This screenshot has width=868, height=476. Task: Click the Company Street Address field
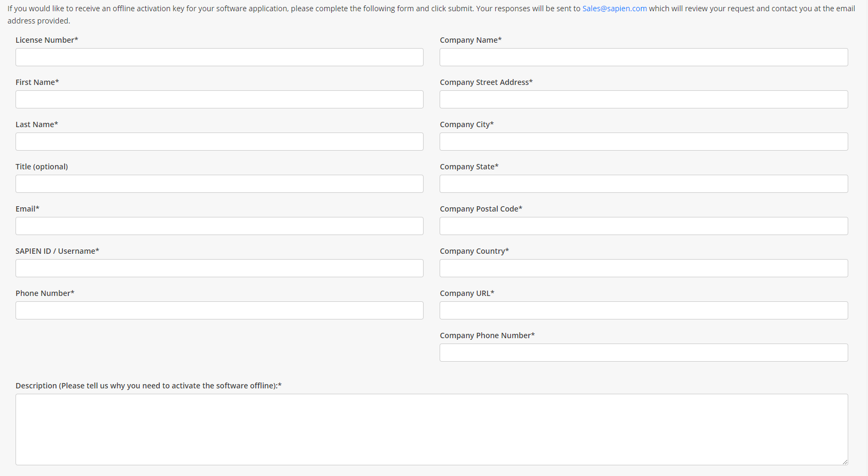644,99
